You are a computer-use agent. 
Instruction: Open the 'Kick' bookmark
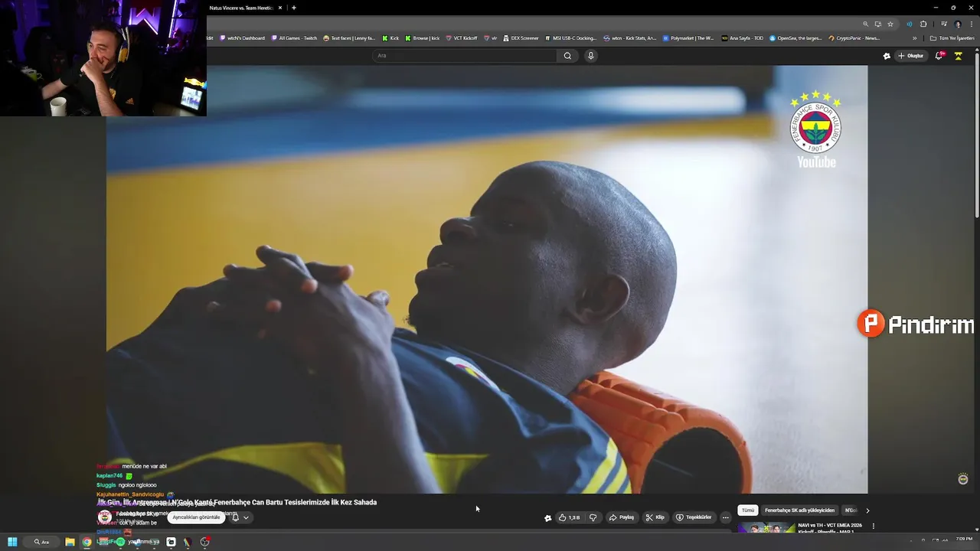click(x=390, y=37)
